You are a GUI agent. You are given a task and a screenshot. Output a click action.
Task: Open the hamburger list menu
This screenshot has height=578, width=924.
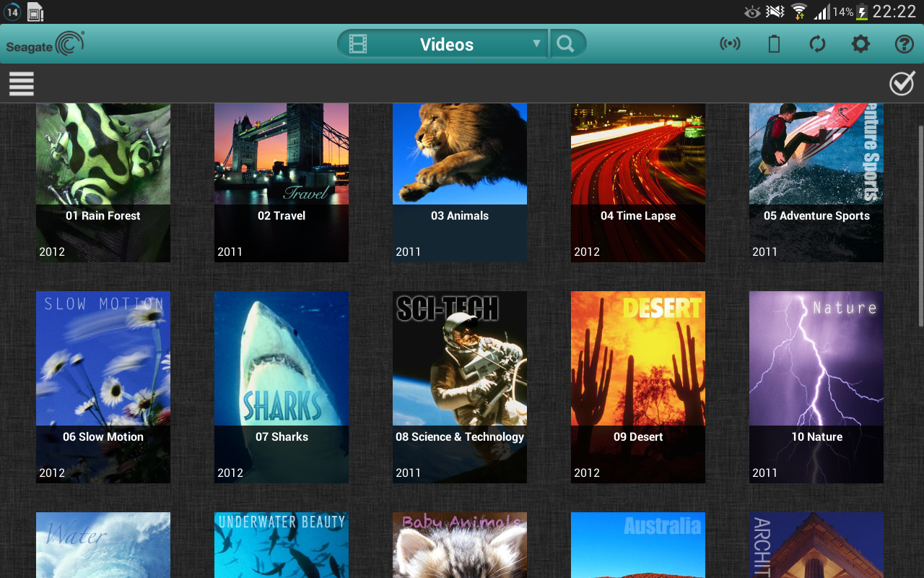[22, 84]
